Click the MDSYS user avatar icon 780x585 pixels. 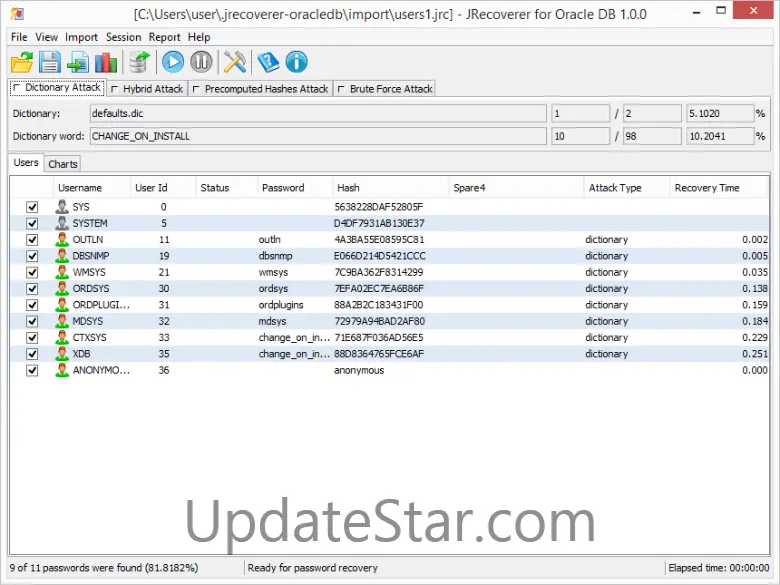tap(62, 321)
